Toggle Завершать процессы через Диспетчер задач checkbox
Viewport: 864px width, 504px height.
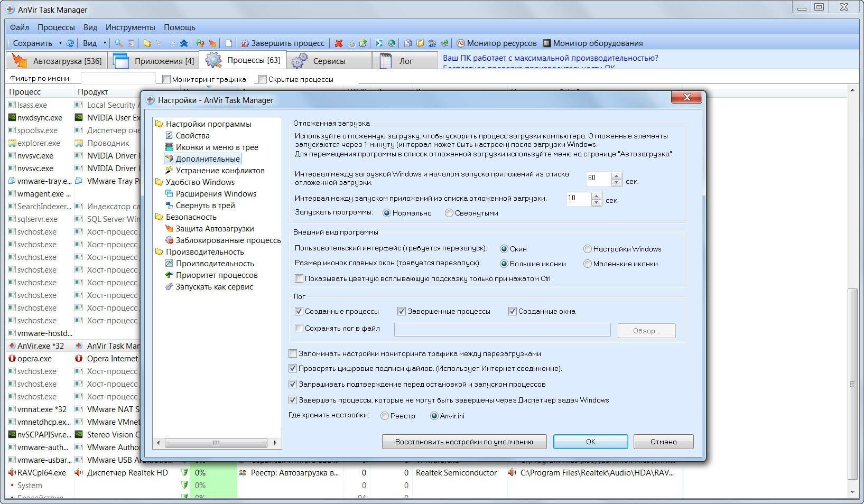point(293,400)
